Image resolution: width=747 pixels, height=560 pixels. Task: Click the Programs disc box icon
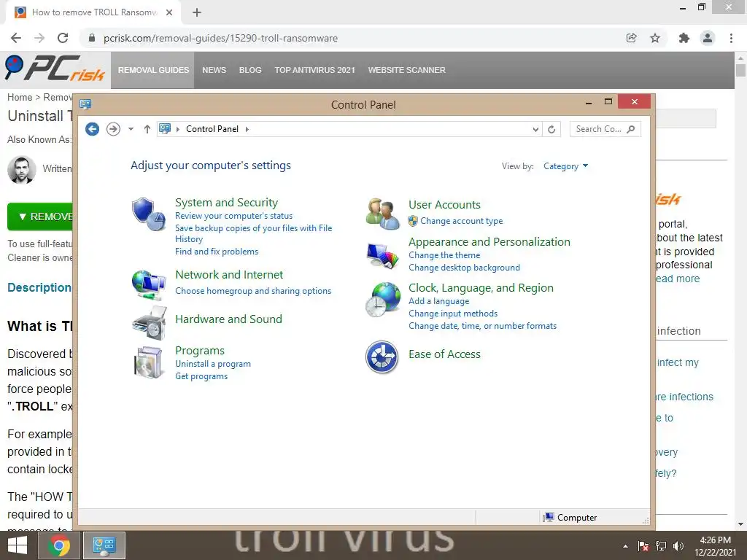pos(149,362)
